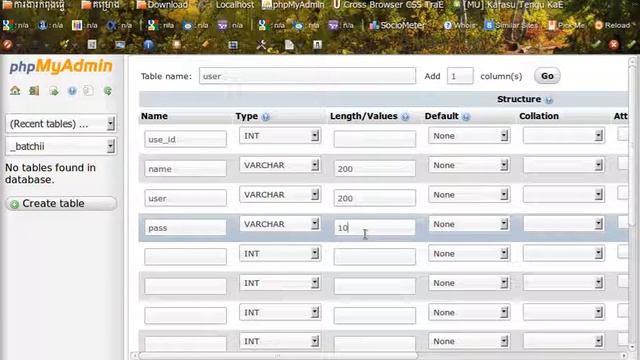This screenshot has height=360, width=640.
Task: Open the query window icon in sidebar
Action: tap(53, 91)
